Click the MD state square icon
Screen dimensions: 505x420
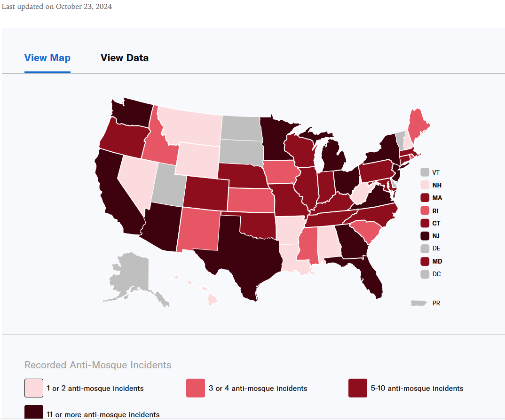point(425,261)
